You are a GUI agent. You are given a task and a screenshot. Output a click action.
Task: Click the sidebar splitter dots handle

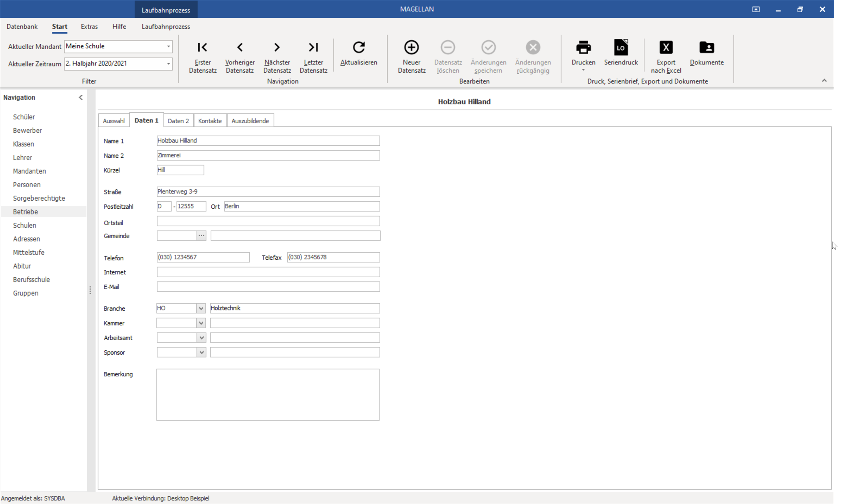(x=90, y=290)
